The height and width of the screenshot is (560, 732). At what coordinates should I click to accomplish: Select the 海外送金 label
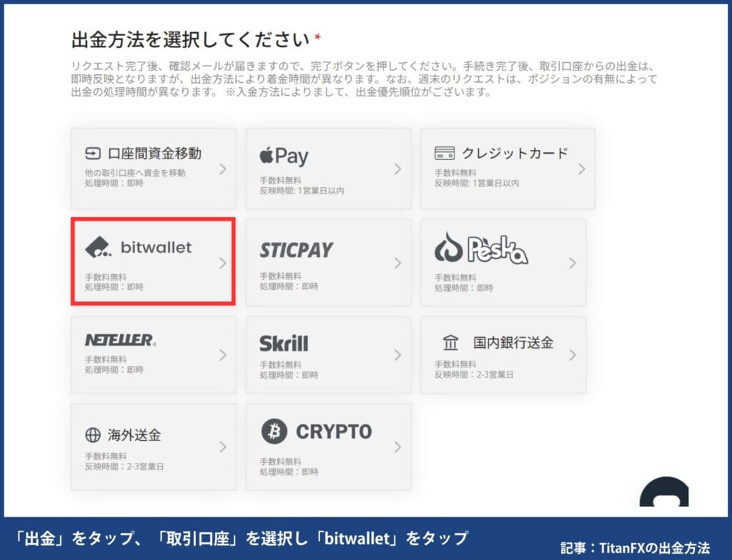coord(134,435)
